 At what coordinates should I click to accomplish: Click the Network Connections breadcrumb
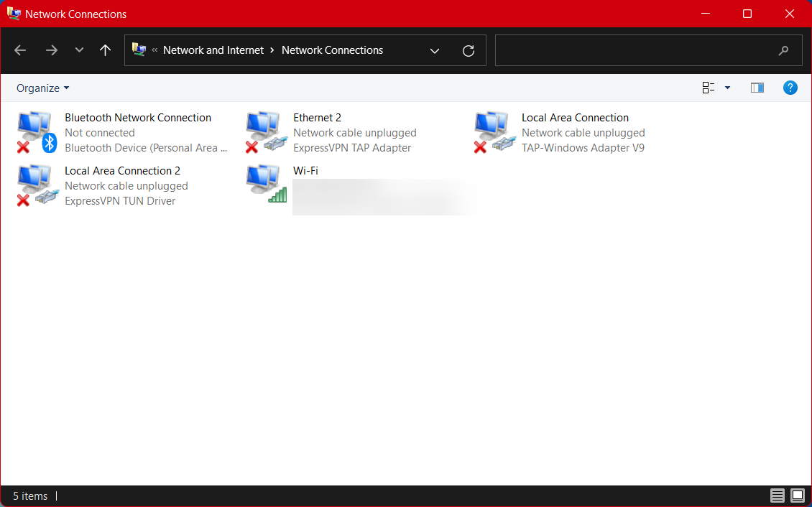click(x=332, y=50)
